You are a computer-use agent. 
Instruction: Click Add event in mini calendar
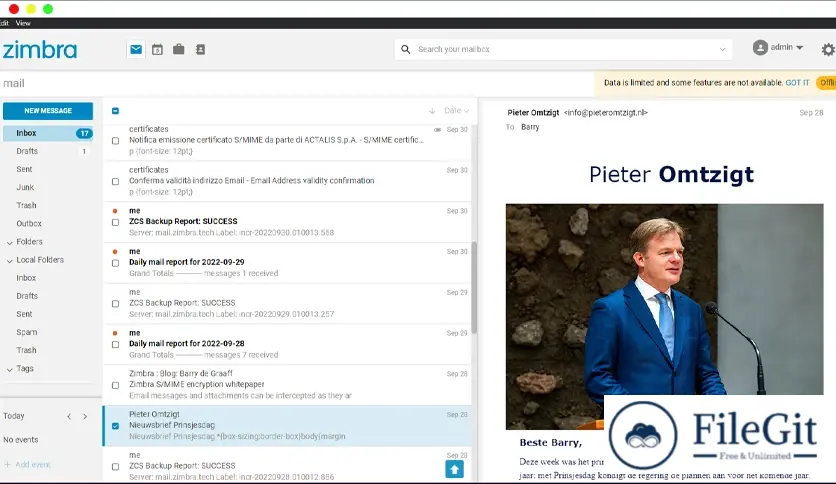click(x=27, y=465)
